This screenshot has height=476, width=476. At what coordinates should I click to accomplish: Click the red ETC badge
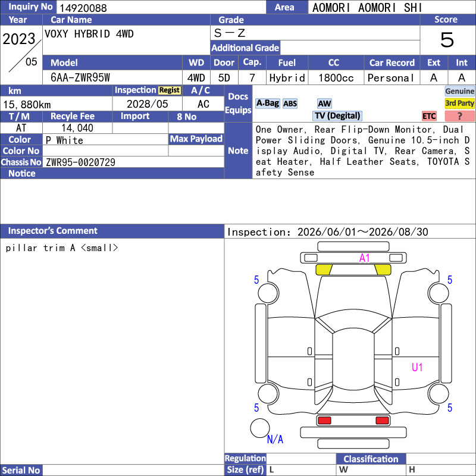click(x=429, y=116)
